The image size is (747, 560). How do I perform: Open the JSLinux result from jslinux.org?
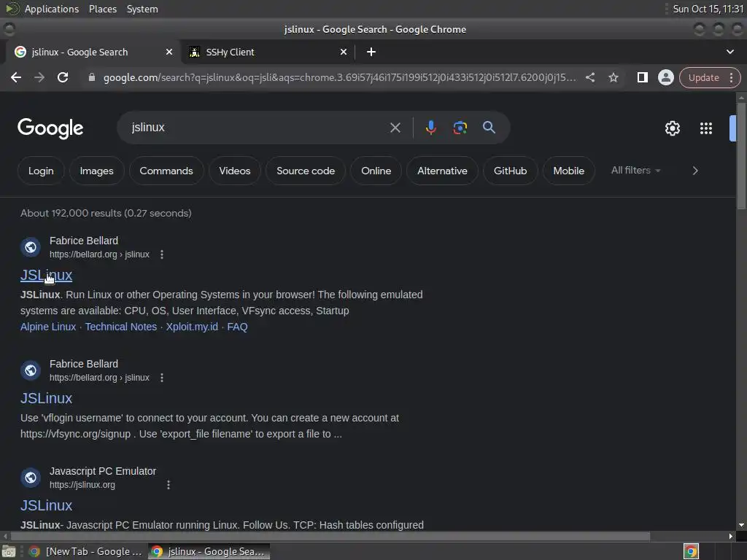coord(46,505)
